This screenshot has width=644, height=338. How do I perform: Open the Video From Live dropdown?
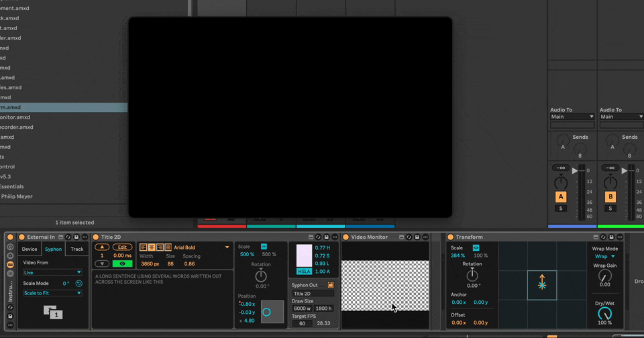pyautogui.click(x=52, y=272)
